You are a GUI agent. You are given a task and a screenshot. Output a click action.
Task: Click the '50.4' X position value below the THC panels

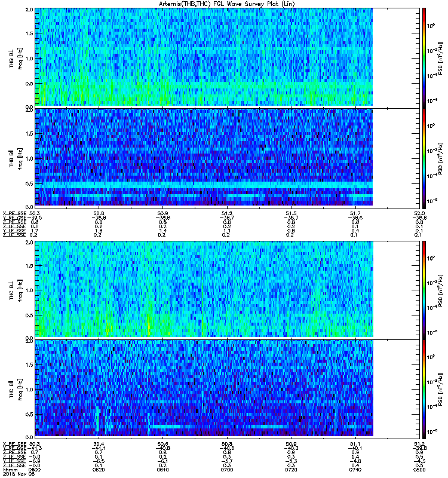coord(99,444)
